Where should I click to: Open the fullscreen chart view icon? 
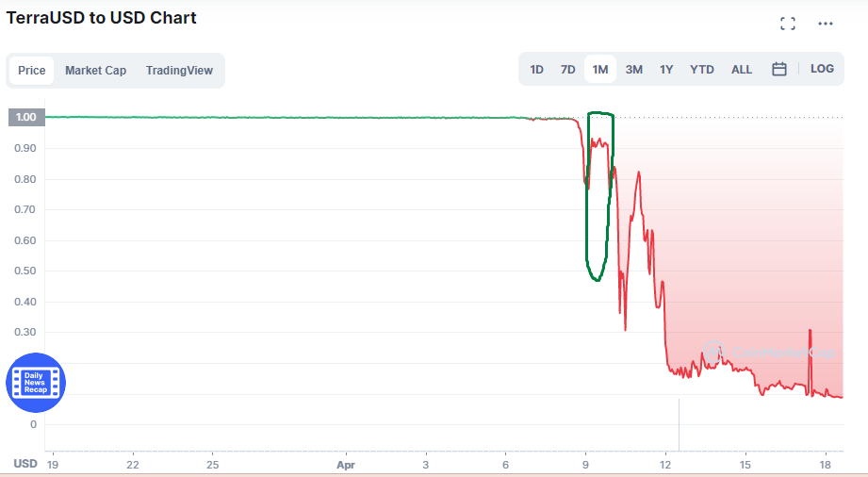[788, 24]
